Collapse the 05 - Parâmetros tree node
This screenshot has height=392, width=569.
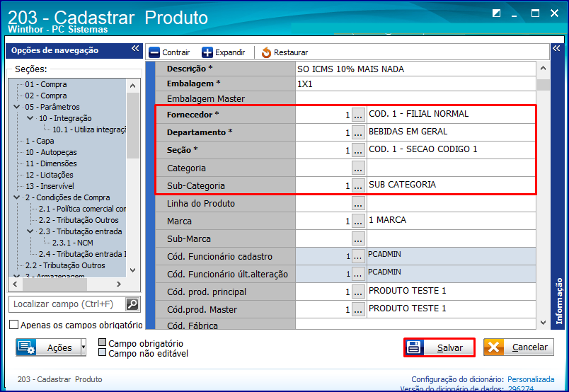(17, 107)
